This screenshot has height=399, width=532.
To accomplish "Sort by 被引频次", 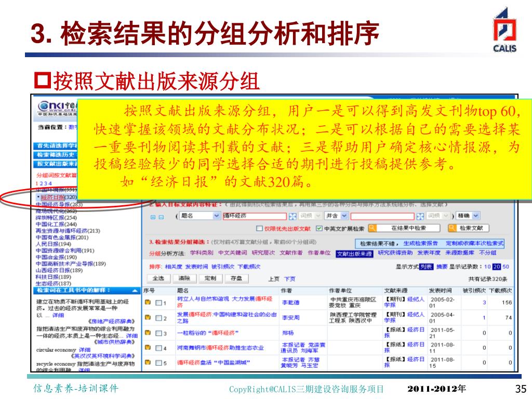I will 222,267.
